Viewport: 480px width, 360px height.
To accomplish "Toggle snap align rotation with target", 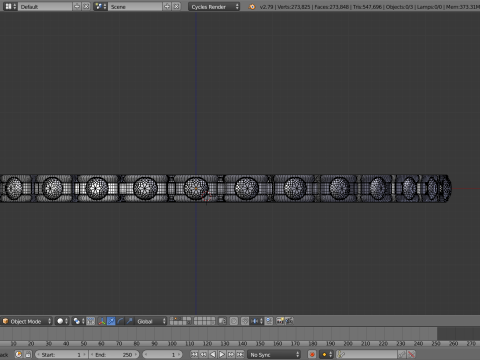I will (x=269, y=321).
